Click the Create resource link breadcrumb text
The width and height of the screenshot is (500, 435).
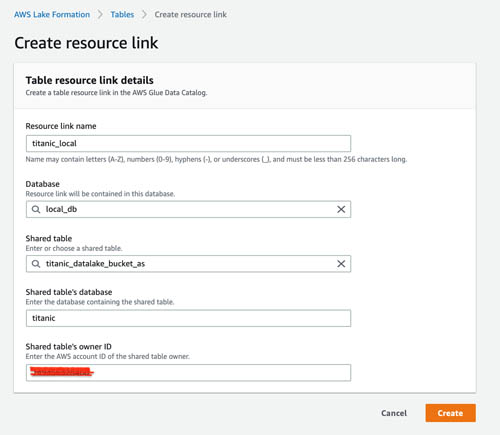click(x=191, y=15)
